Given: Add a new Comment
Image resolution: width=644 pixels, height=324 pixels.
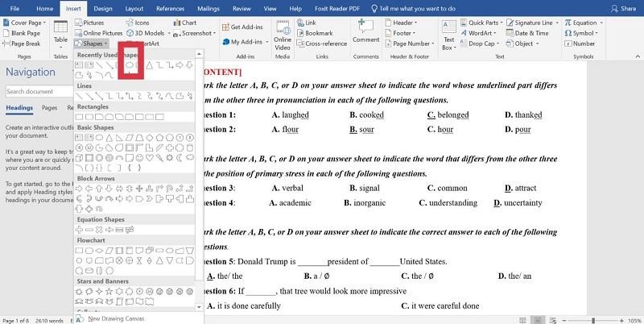Looking at the screenshot, I should [366, 31].
